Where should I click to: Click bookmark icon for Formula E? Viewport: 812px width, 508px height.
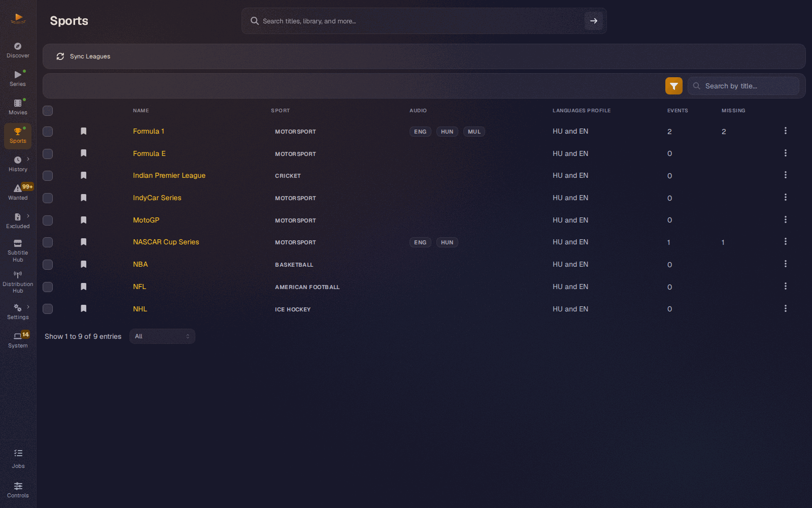84,153
